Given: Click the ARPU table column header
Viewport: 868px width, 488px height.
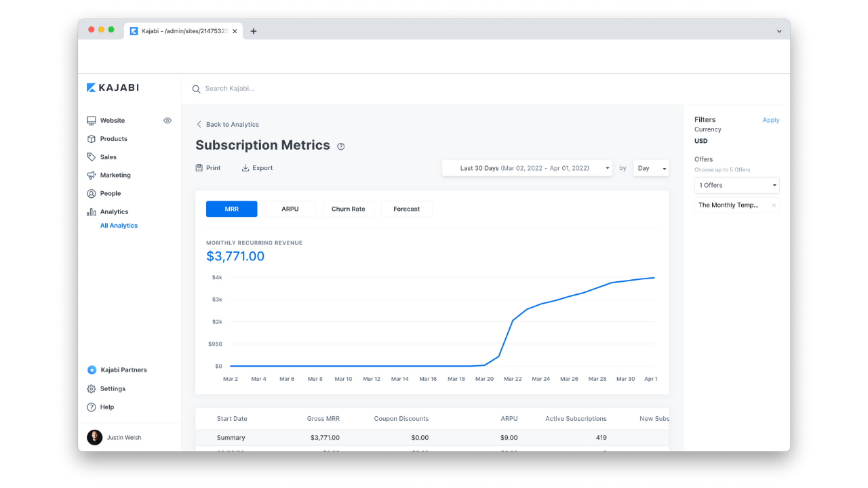Looking at the screenshot, I should (x=509, y=419).
